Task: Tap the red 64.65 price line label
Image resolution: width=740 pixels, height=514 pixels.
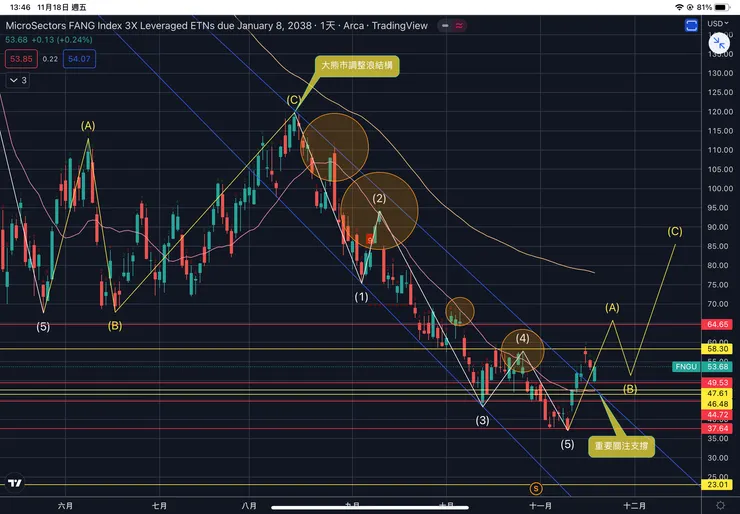Action: coord(717,324)
